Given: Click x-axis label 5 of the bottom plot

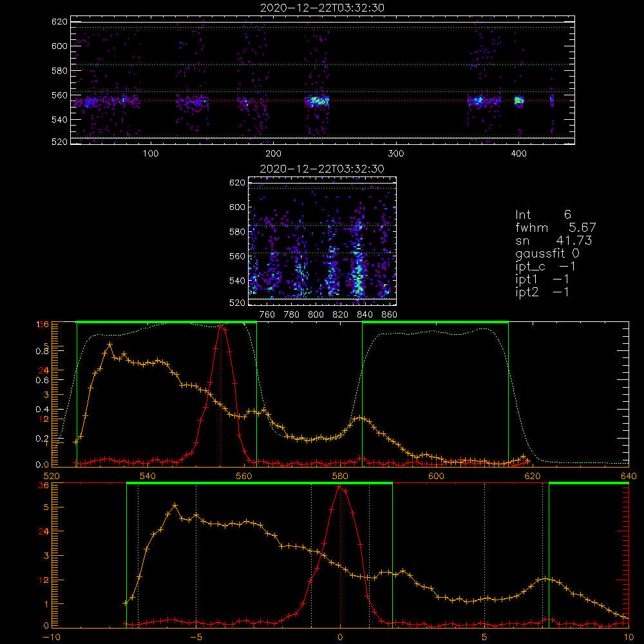Looking at the screenshot, I should coord(485,638).
